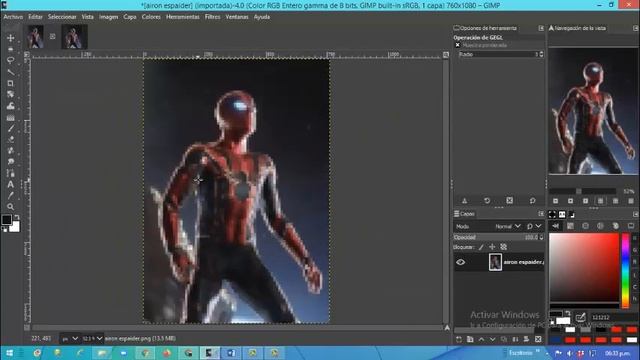640x360 pixels.
Task: Open the Windows Start button
Action: coord(9,353)
